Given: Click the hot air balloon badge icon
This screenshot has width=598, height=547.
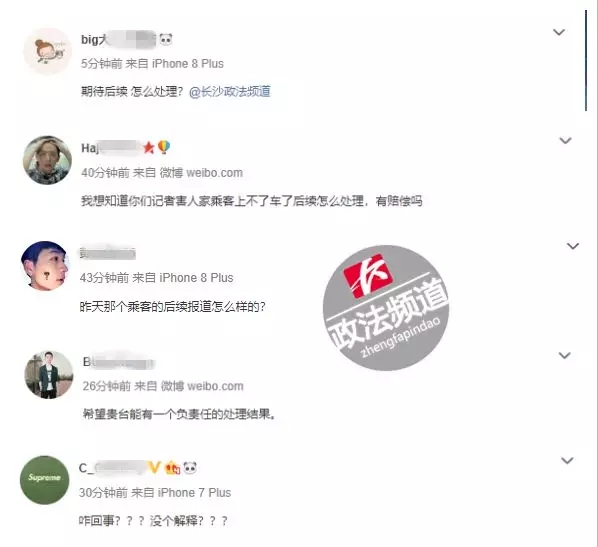Looking at the screenshot, I should pos(164,147).
